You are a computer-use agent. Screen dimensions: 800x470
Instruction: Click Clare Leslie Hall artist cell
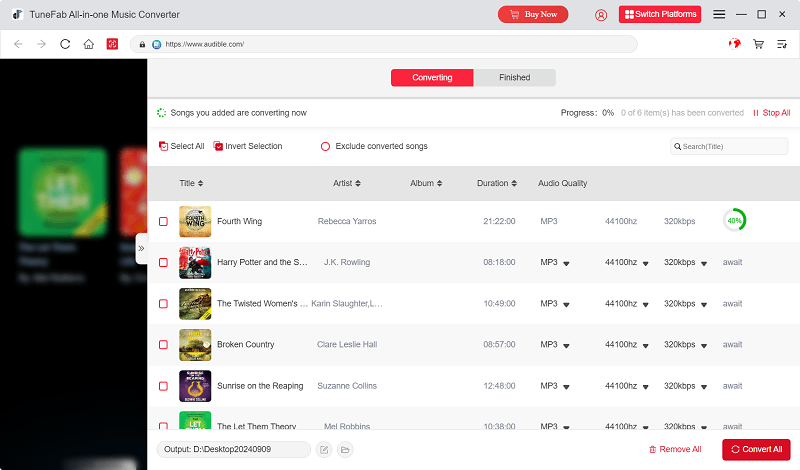pos(347,345)
